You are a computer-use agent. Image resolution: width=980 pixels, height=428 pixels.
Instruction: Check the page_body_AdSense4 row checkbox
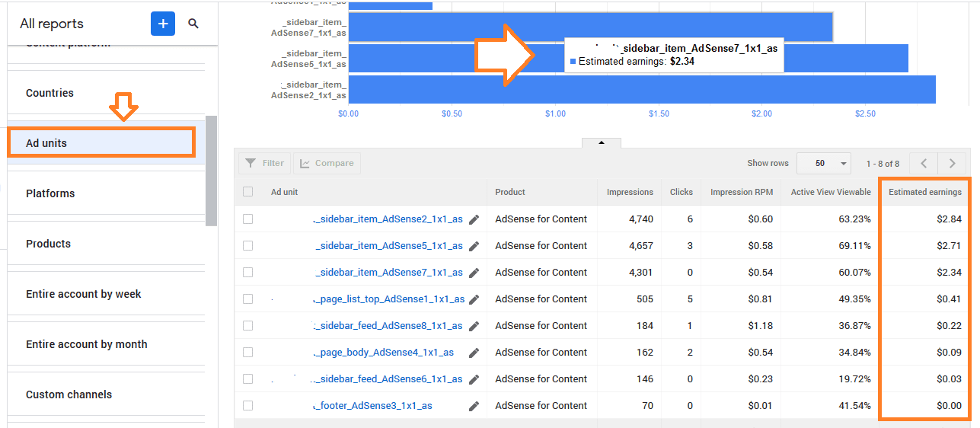(247, 352)
